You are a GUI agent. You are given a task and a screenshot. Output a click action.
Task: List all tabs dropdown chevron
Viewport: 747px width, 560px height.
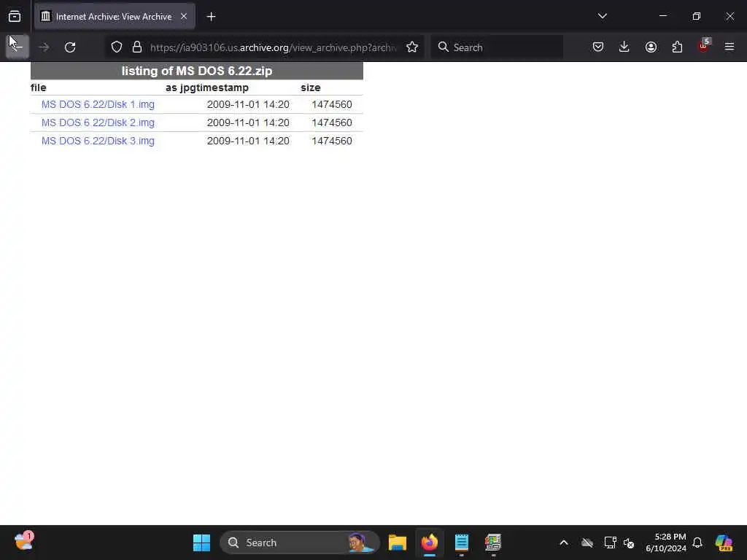(x=602, y=16)
